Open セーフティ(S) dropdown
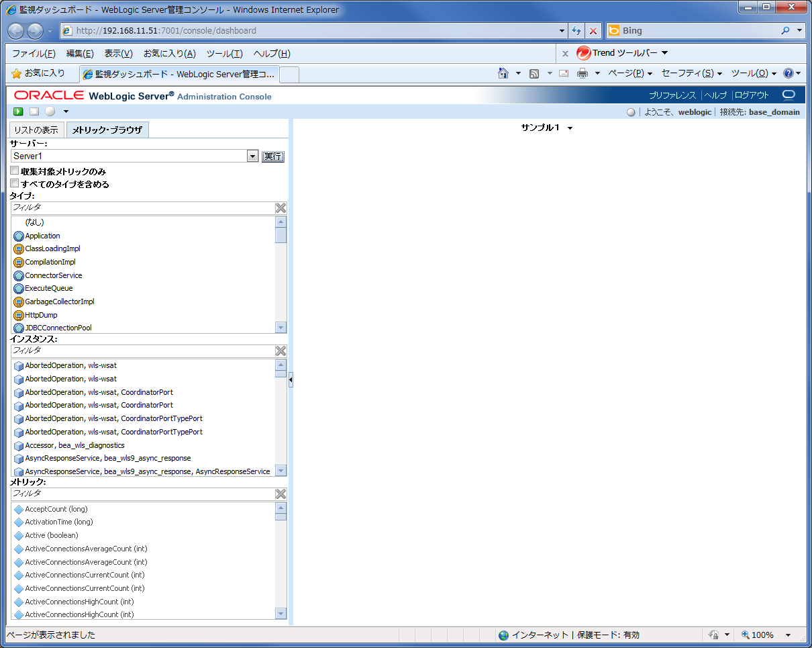812x648 pixels. (x=692, y=73)
